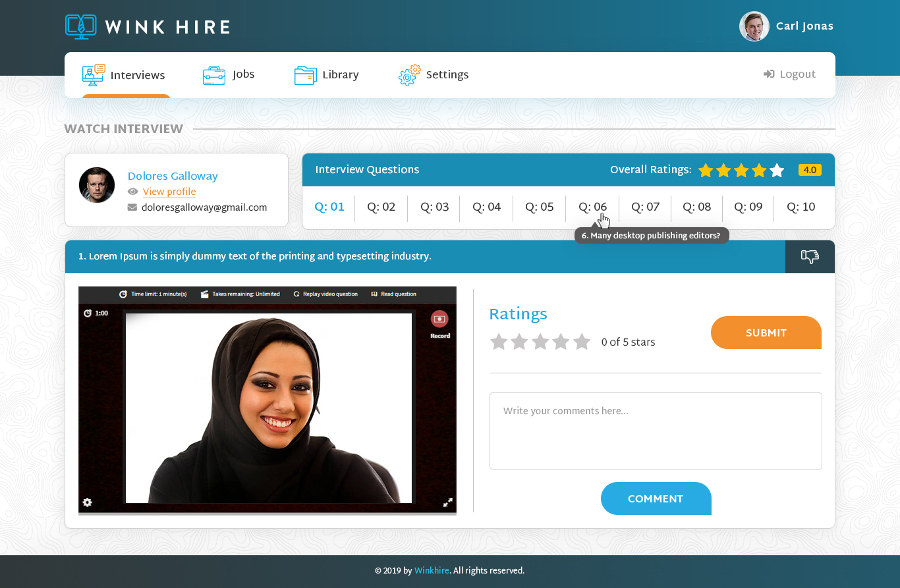
Task: Click the Comment button
Action: point(656,499)
